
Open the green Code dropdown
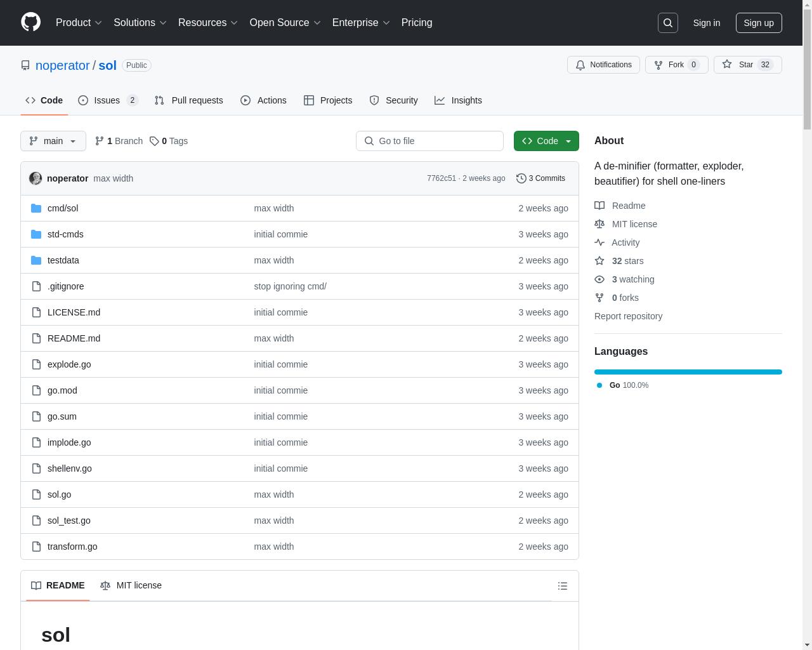click(x=546, y=141)
